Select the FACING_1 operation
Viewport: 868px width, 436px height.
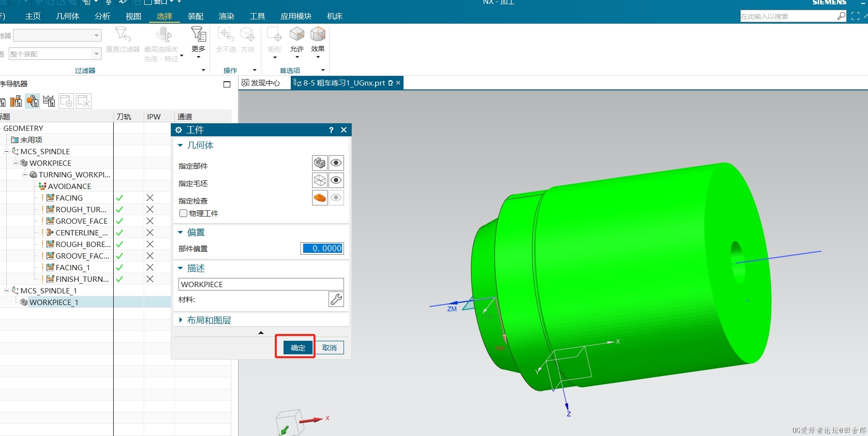pos(73,267)
